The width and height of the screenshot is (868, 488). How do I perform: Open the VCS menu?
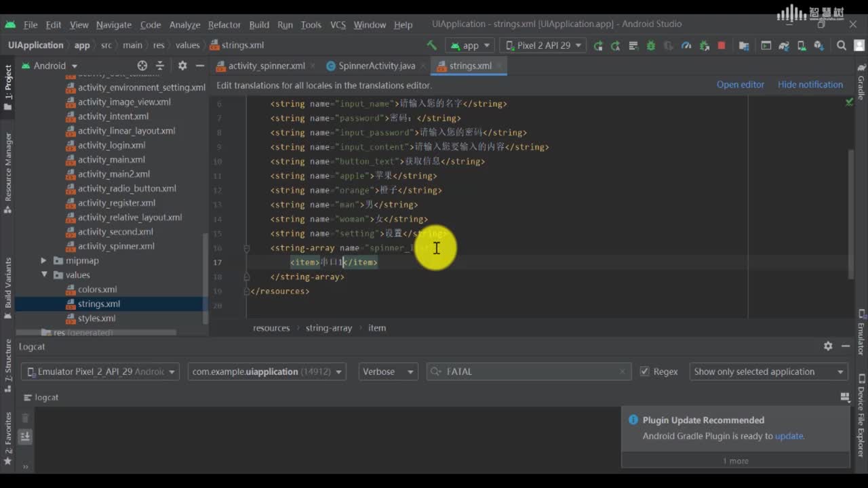pos(338,24)
